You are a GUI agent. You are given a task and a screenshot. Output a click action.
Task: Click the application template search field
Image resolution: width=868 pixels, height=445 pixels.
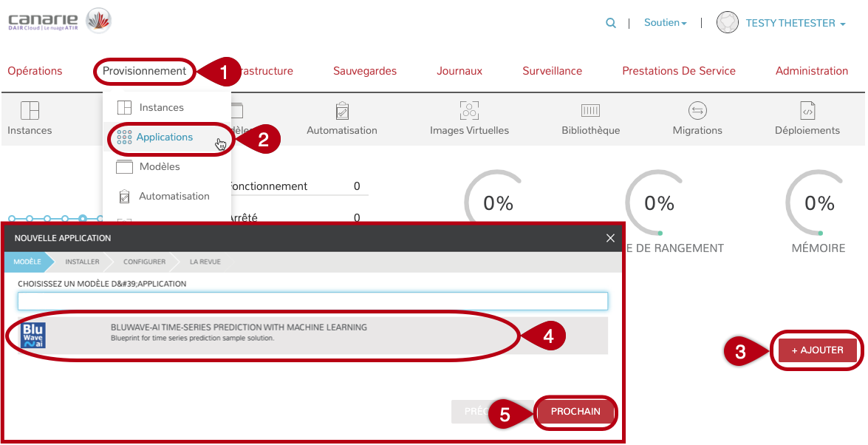[312, 301]
